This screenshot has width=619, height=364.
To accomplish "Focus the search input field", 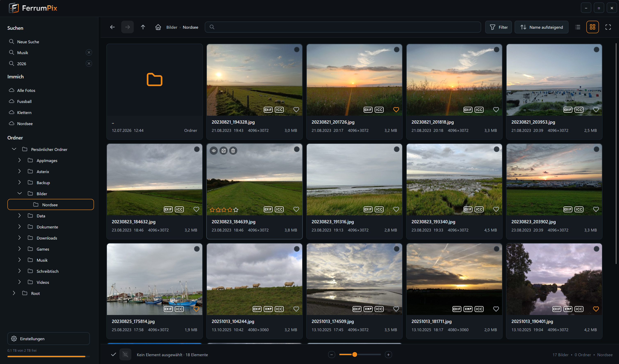I will (343, 27).
